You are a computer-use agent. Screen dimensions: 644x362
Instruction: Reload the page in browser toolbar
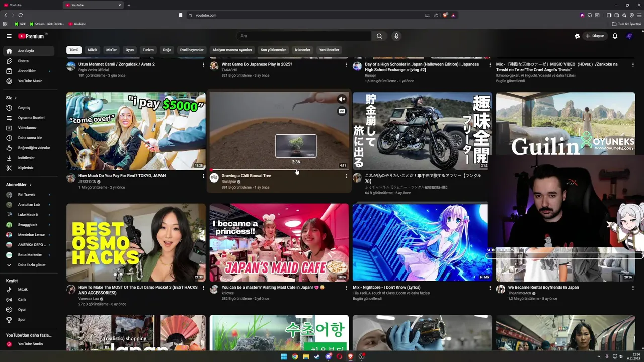click(x=21, y=15)
